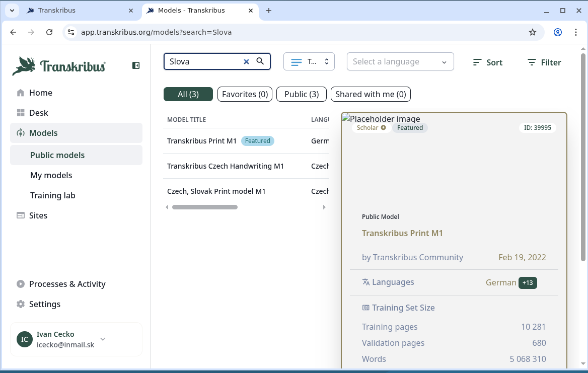Open the Filter panel
This screenshot has height=373, width=588.
tap(544, 62)
